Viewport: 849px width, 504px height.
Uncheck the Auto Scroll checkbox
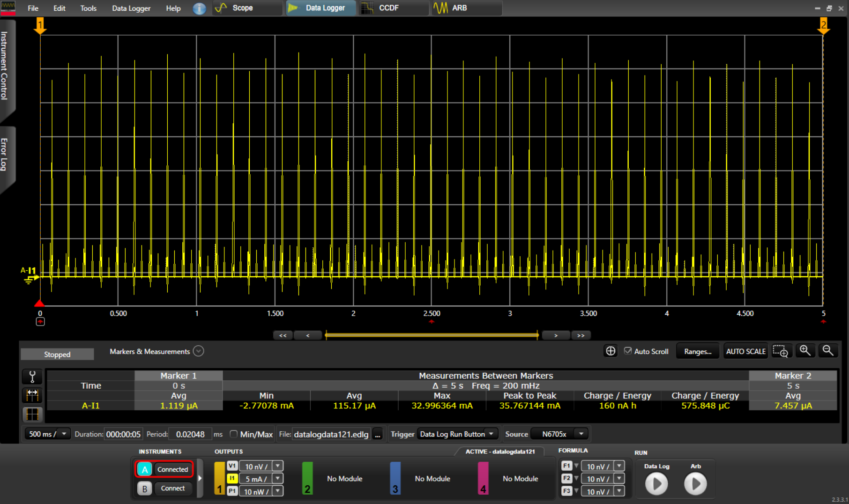coord(628,351)
